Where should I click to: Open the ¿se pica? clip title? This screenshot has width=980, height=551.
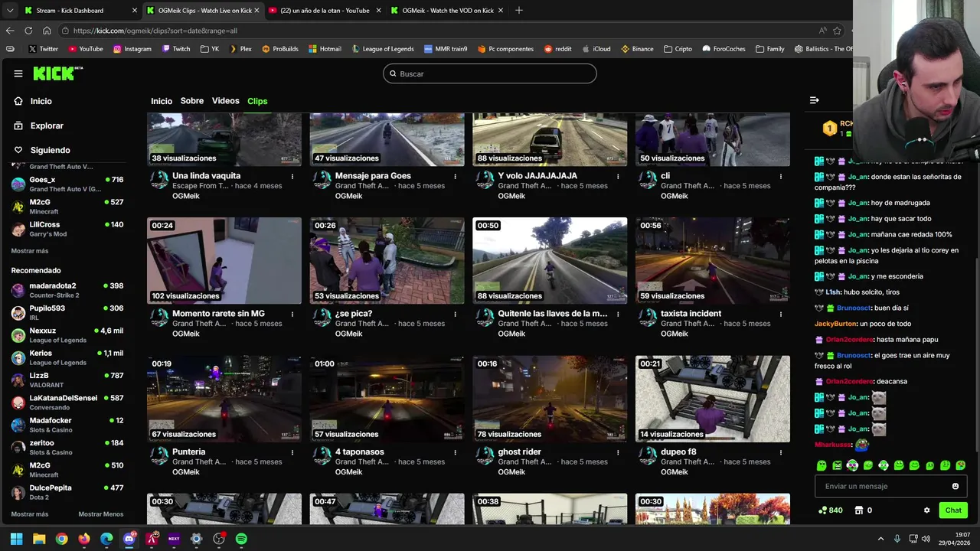(x=354, y=314)
